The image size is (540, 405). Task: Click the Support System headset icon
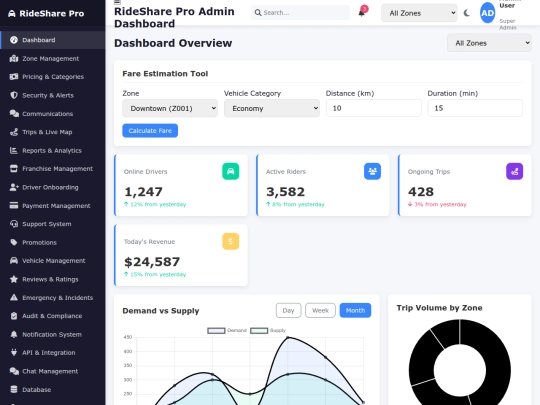coord(14,224)
